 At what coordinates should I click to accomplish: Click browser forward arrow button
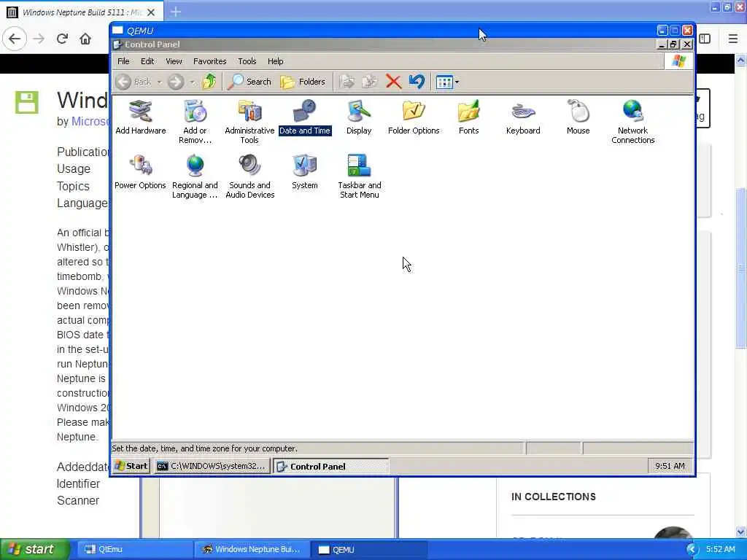pyautogui.click(x=39, y=39)
